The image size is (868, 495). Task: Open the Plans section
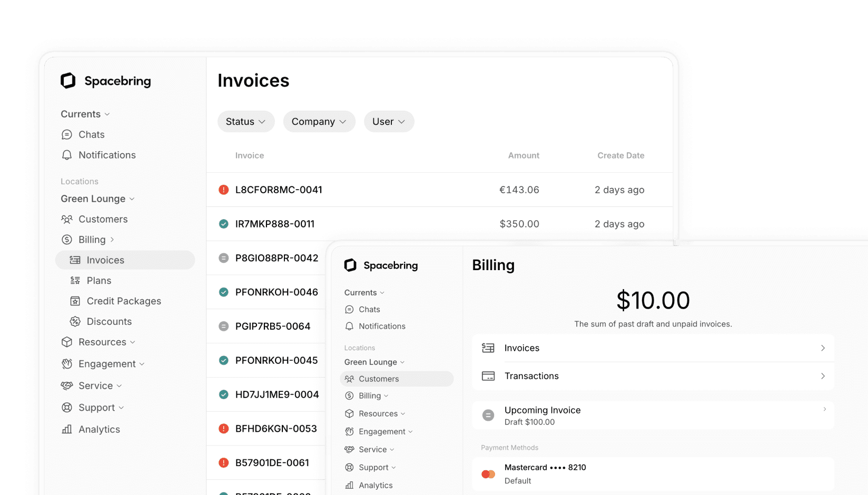(98, 280)
